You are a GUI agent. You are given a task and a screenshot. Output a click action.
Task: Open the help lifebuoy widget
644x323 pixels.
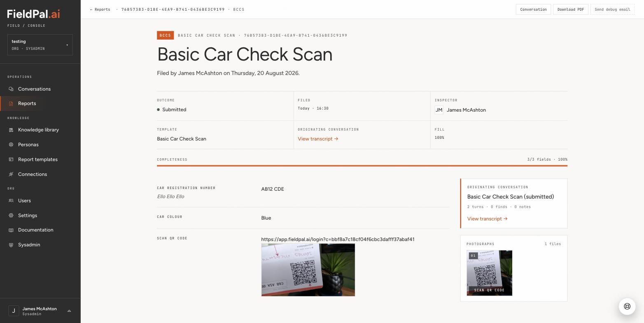pyautogui.click(x=627, y=306)
